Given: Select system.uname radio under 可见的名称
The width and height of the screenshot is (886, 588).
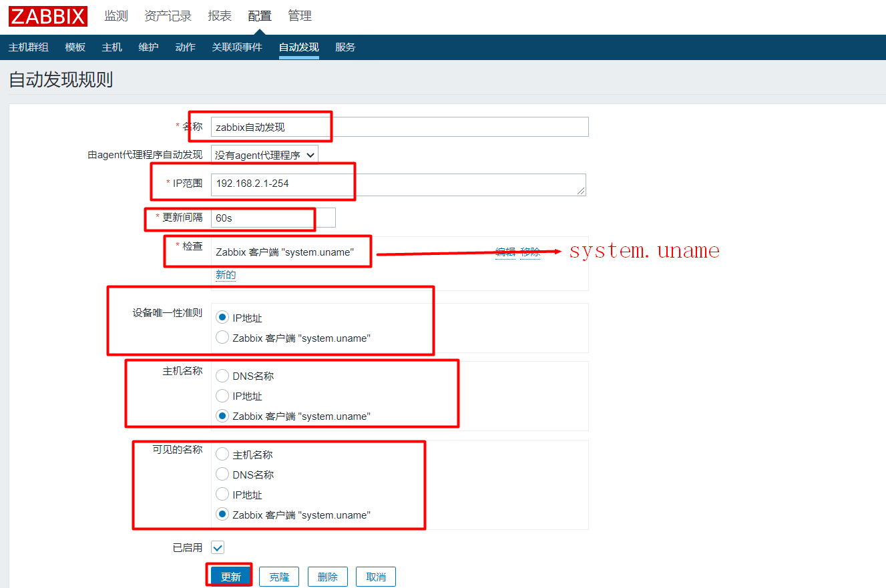Looking at the screenshot, I should [222, 515].
